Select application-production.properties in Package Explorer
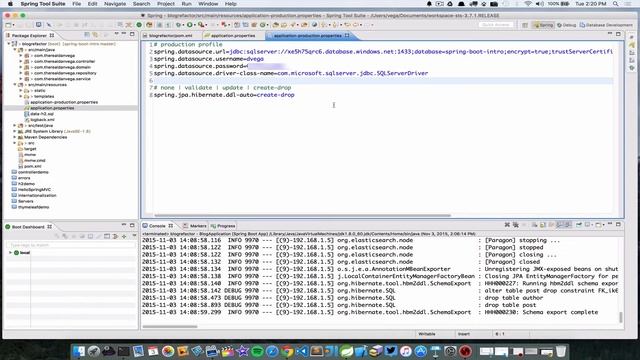The height and width of the screenshot is (360, 640). pos(64,102)
